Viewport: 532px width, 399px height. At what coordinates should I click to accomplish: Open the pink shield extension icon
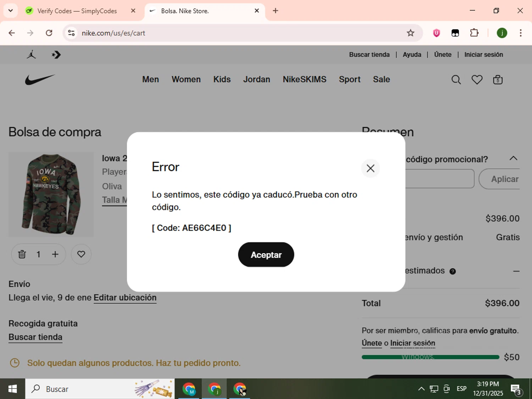click(436, 33)
